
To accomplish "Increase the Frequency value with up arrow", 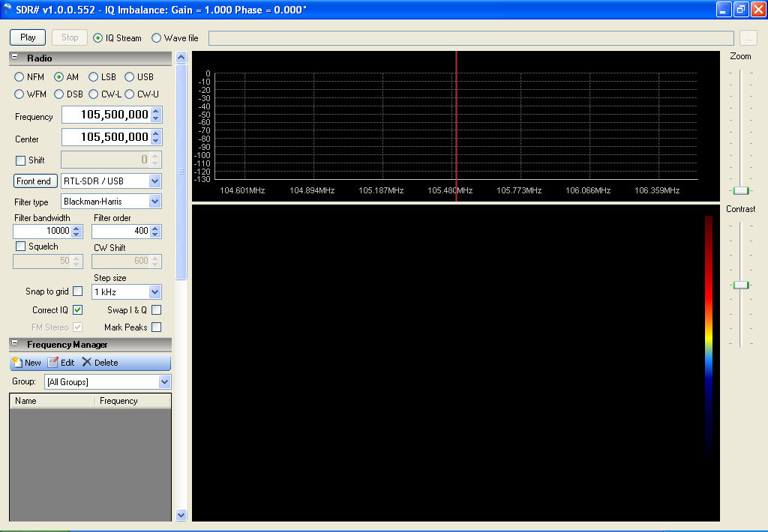I will (155, 111).
